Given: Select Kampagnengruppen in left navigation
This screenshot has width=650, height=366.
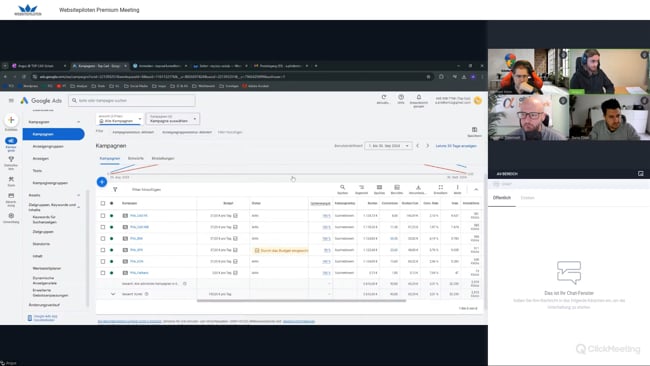Looking at the screenshot, I should click(x=50, y=183).
